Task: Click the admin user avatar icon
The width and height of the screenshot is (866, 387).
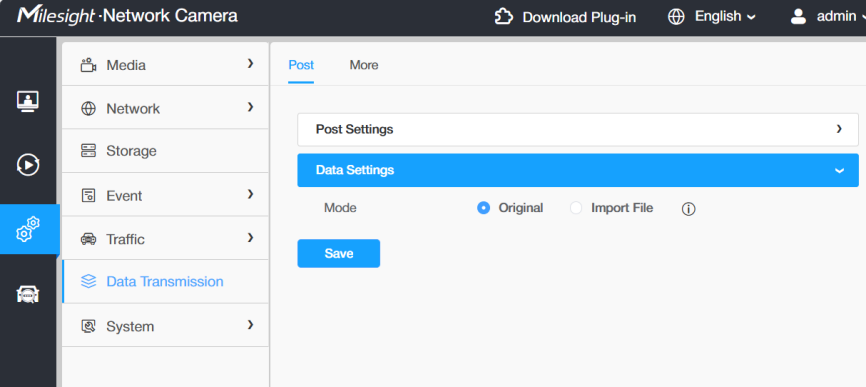Action: coord(798,17)
